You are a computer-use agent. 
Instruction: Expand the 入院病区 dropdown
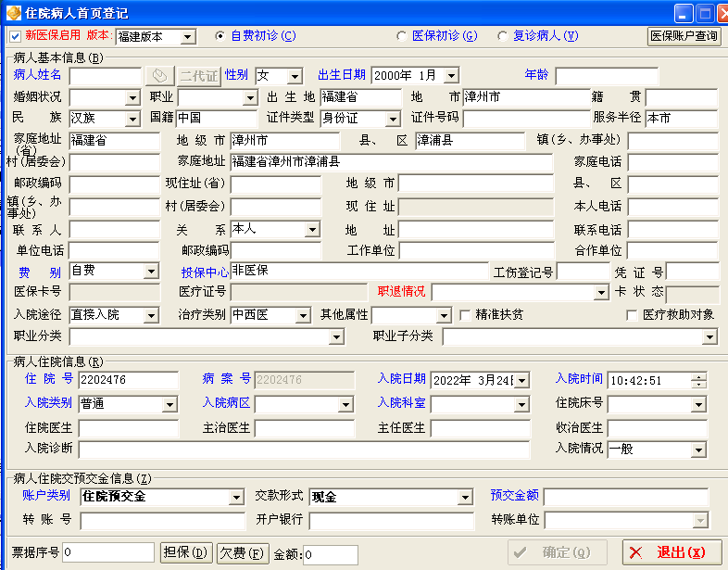pos(345,404)
